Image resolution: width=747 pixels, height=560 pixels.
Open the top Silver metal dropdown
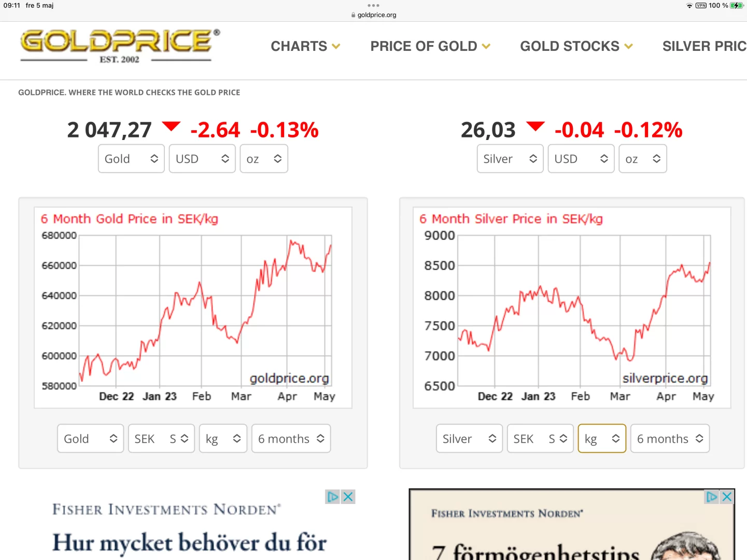[510, 159]
